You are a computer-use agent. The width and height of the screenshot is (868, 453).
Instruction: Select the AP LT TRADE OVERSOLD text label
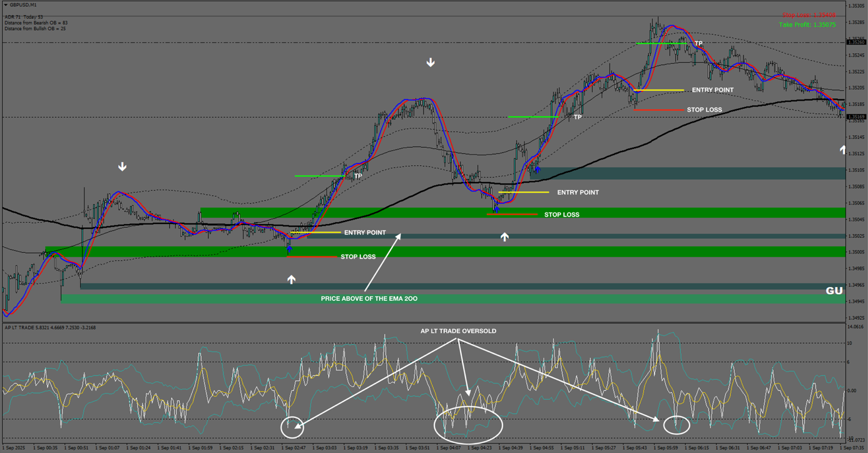coord(458,331)
